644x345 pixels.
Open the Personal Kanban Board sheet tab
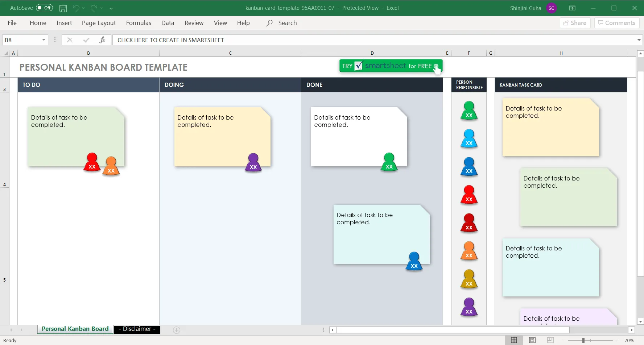tap(75, 329)
